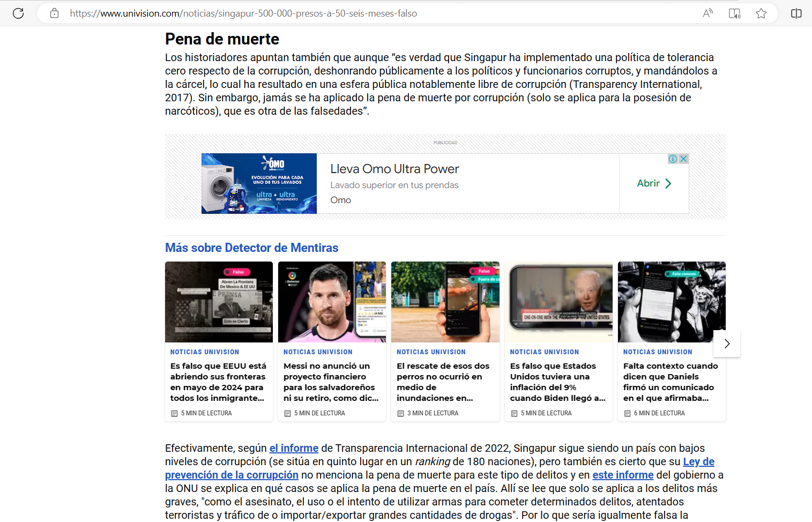
Task: Advance the carousel with the right chevron
Action: tap(727, 344)
